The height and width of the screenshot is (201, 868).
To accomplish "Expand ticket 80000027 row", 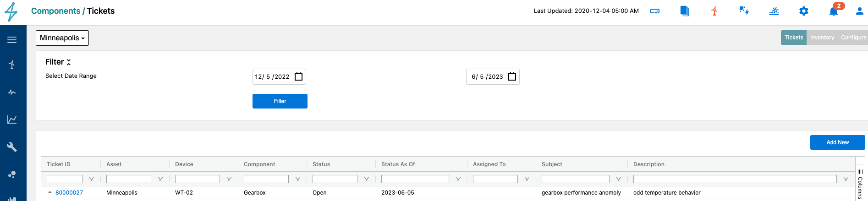I will pyautogui.click(x=50, y=193).
